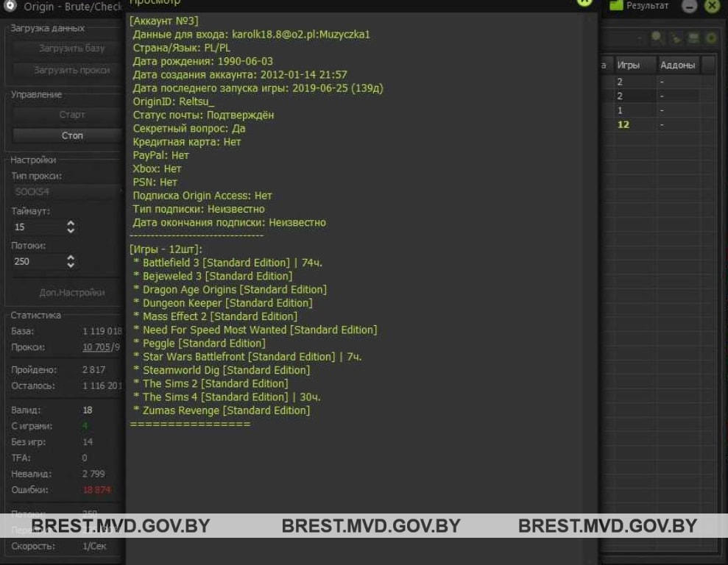This screenshot has height=565, width=728.
Task: Increase the Потоки value with up arrow
Action: pos(71,257)
